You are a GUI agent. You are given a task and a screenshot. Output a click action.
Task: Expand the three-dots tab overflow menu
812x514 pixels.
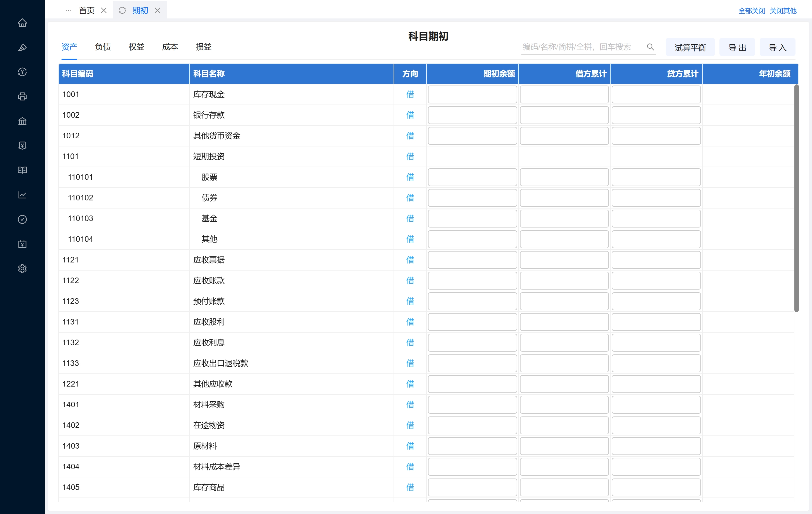[x=69, y=10]
